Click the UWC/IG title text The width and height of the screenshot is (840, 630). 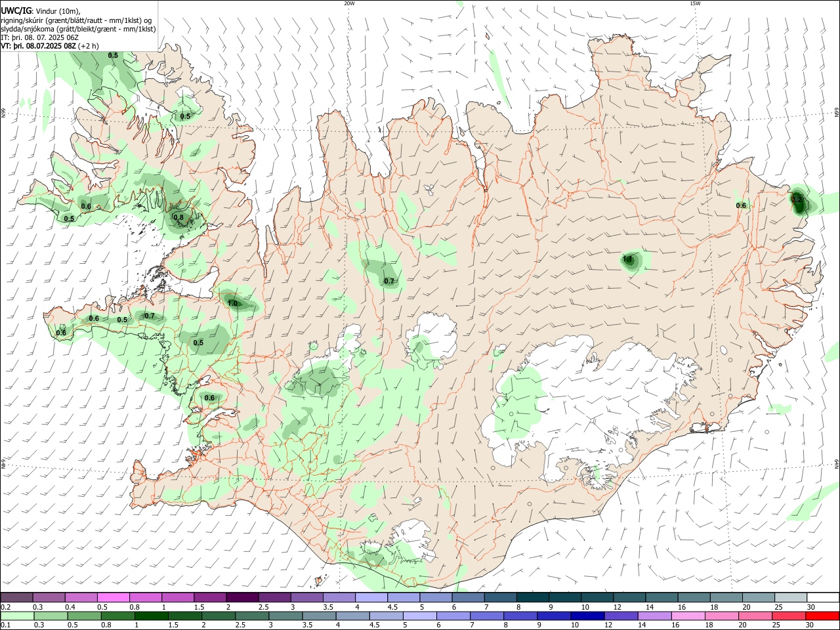pyautogui.click(x=16, y=10)
